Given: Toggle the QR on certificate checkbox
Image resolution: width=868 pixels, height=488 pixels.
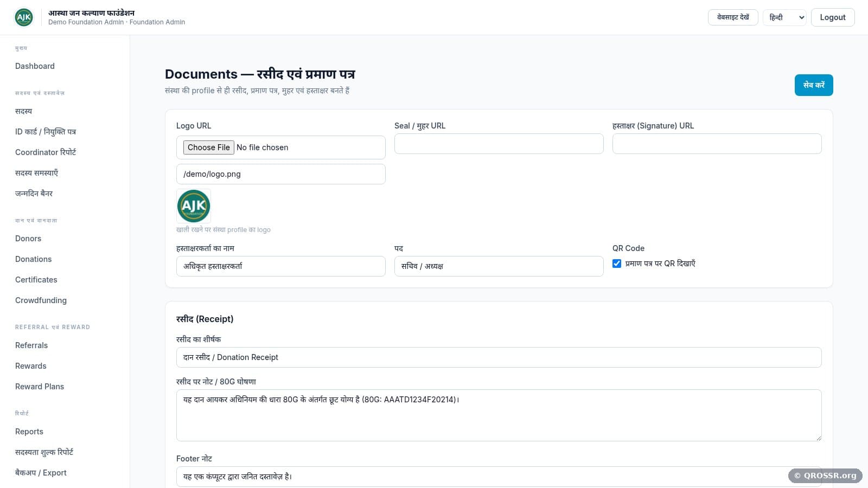Looking at the screenshot, I should coord(617,264).
